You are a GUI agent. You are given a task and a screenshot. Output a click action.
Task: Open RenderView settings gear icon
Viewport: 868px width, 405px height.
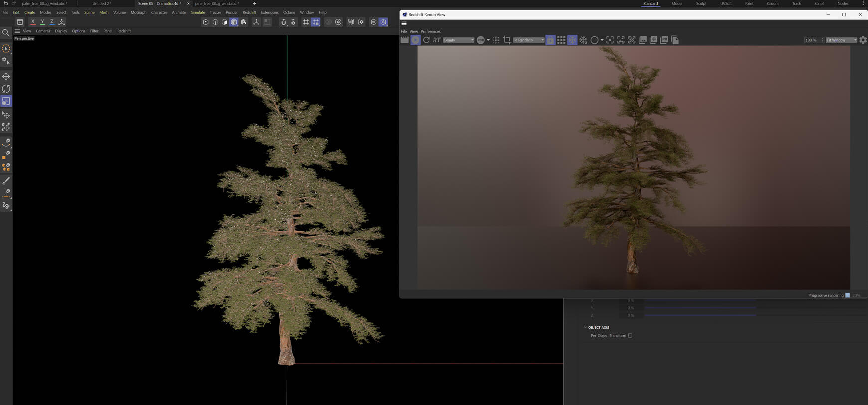pyautogui.click(x=863, y=40)
